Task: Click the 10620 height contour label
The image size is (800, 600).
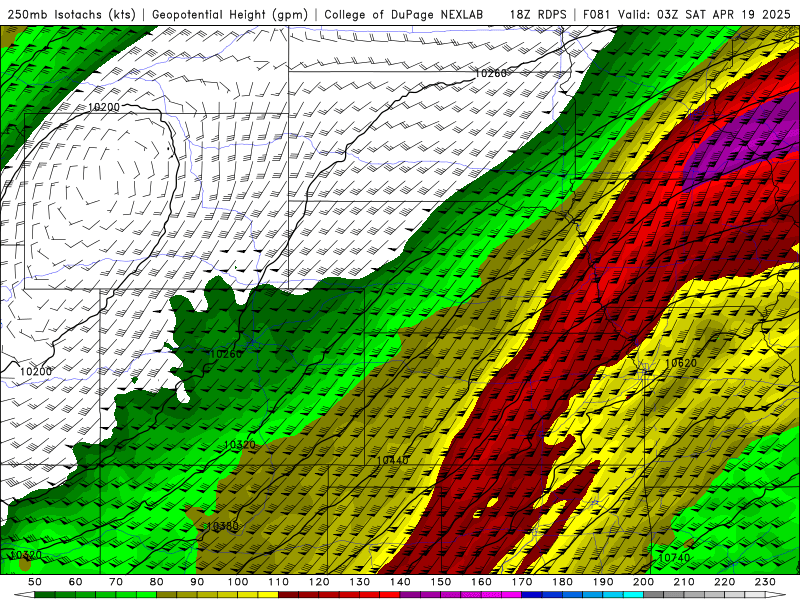Action: pyautogui.click(x=681, y=363)
